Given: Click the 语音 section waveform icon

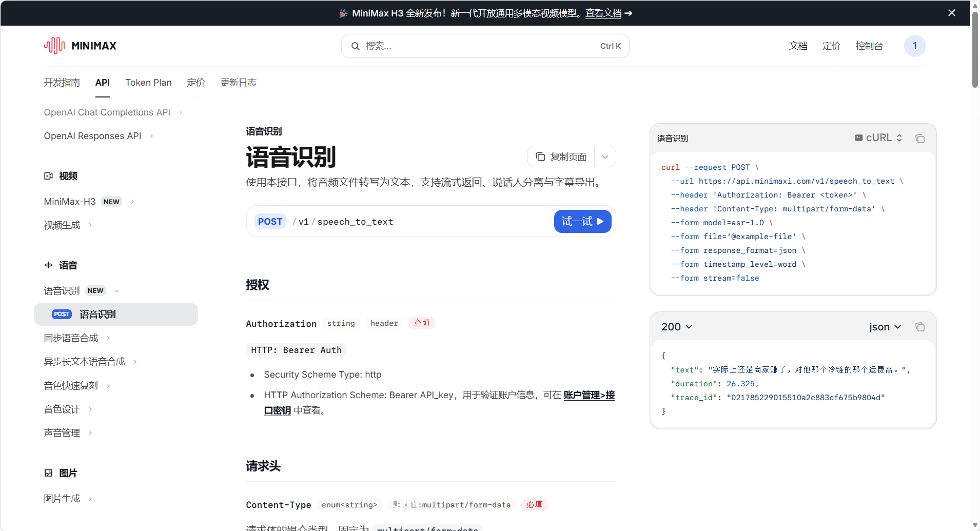Looking at the screenshot, I should 48,265.
